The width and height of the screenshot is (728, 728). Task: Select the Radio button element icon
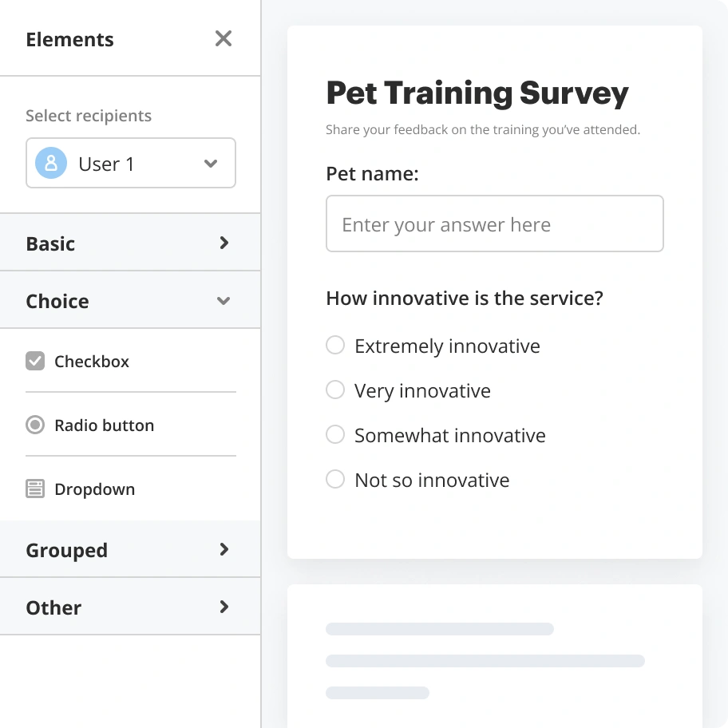tap(35, 425)
